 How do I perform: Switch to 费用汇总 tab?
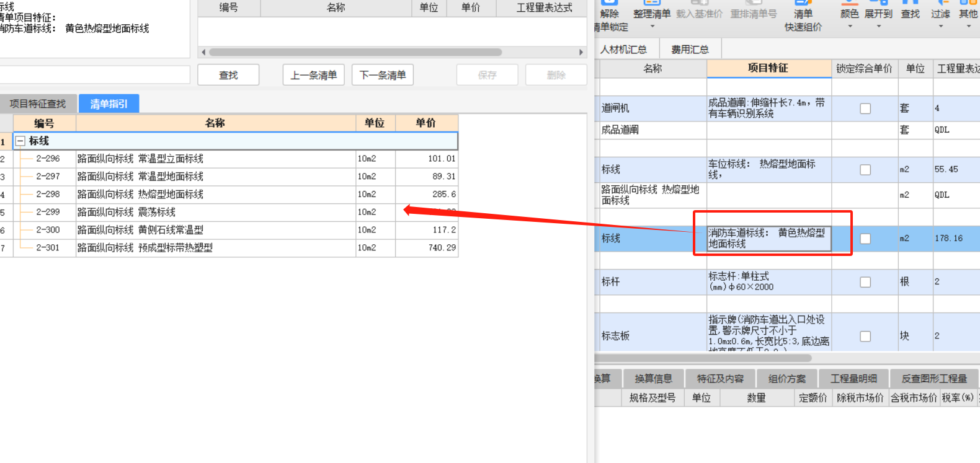click(x=690, y=49)
